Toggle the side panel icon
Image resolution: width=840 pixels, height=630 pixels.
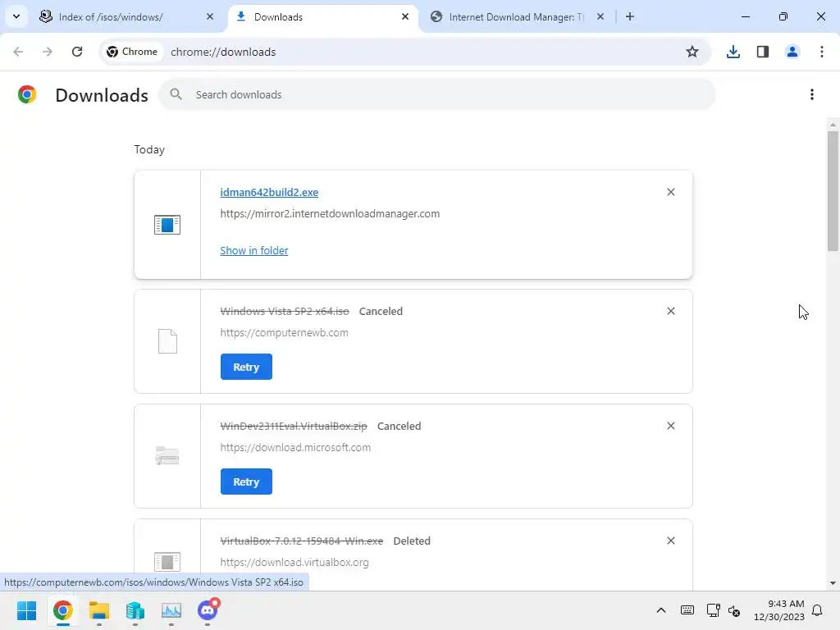763,52
